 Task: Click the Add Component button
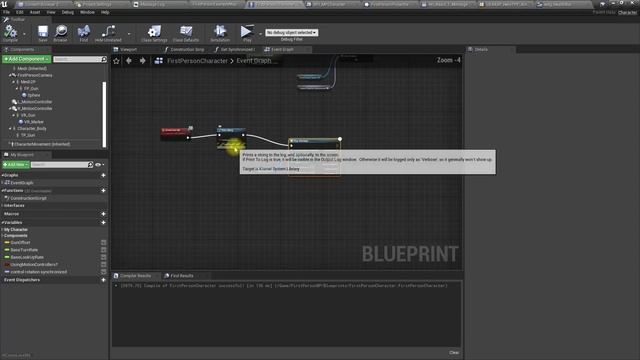click(27, 59)
